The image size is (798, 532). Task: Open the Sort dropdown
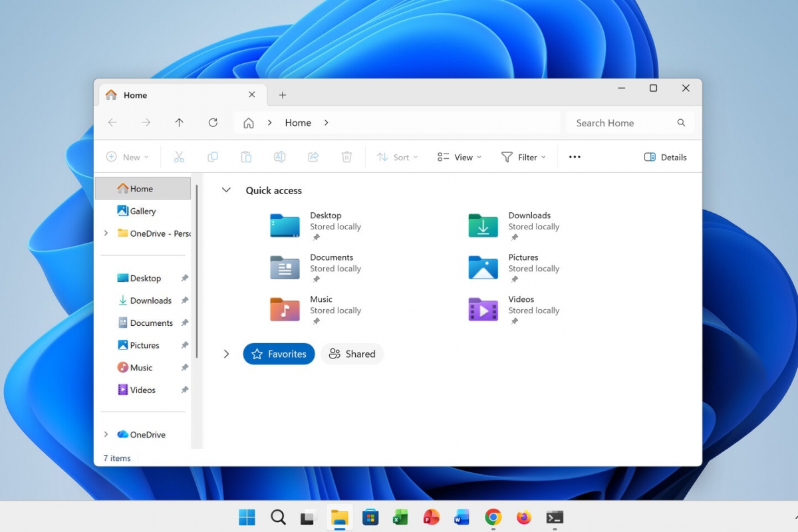click(x=397, y=157)
